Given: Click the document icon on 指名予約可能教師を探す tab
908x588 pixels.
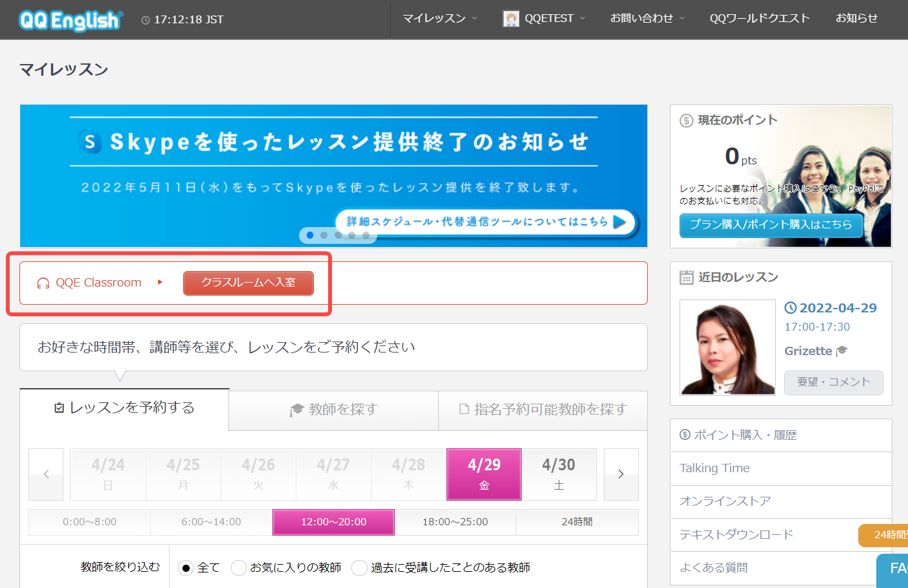Looking at the screenshot, I should pyautogui.click(x=464, y=409).
